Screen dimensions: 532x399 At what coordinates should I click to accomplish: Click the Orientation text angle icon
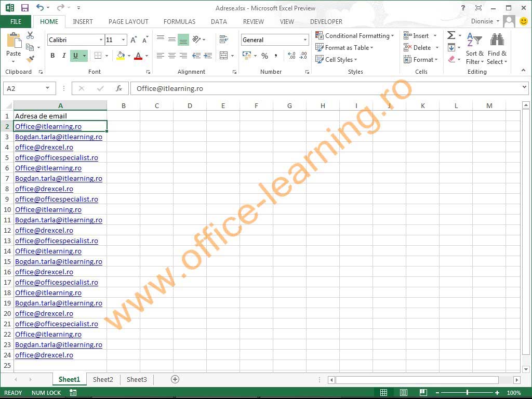(x=196, y=39)
